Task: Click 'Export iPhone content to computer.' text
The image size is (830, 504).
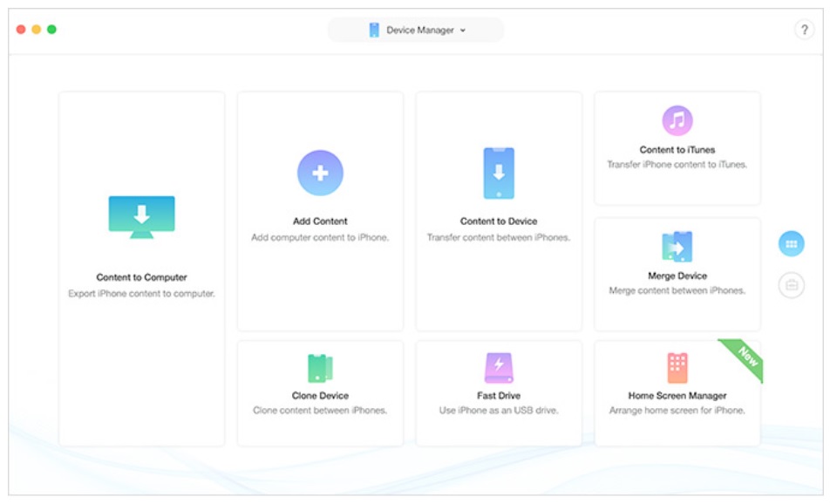Action: (141, 293)
